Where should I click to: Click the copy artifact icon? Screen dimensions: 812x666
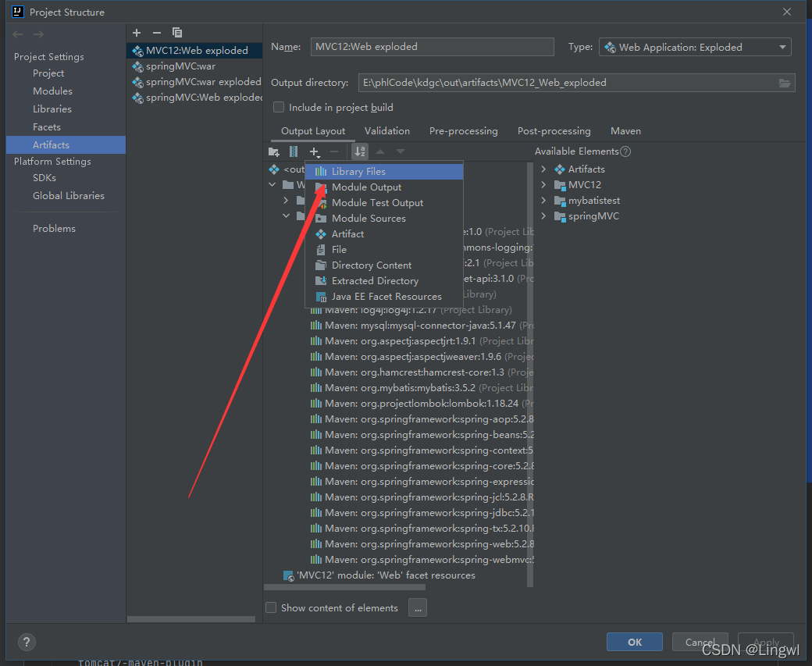(177, 33)
